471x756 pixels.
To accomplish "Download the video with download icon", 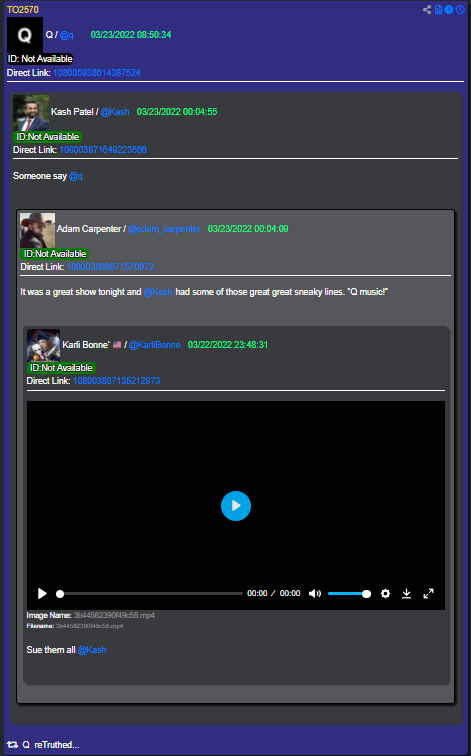I will pyautogui.click(x=406, y=594).
